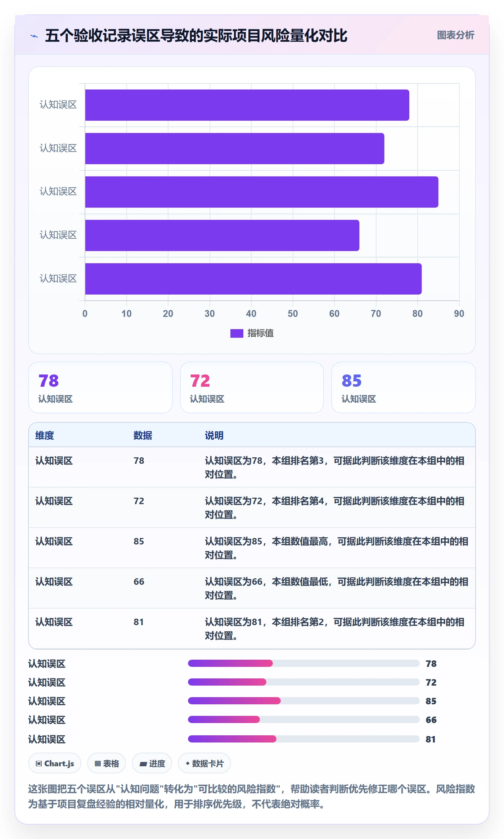
Task: Click the longest purple bar in chart
Action: (262, 192)
